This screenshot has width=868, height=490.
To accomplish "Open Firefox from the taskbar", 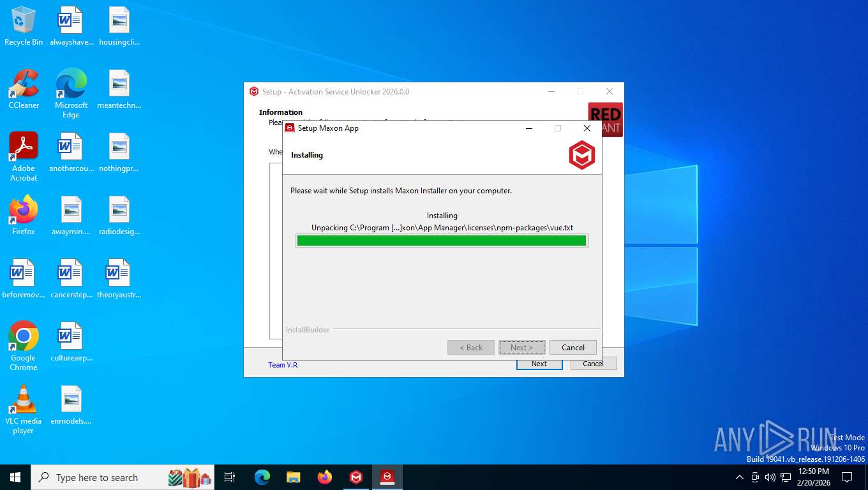I will pyautogui.click(x=325, y=477).
